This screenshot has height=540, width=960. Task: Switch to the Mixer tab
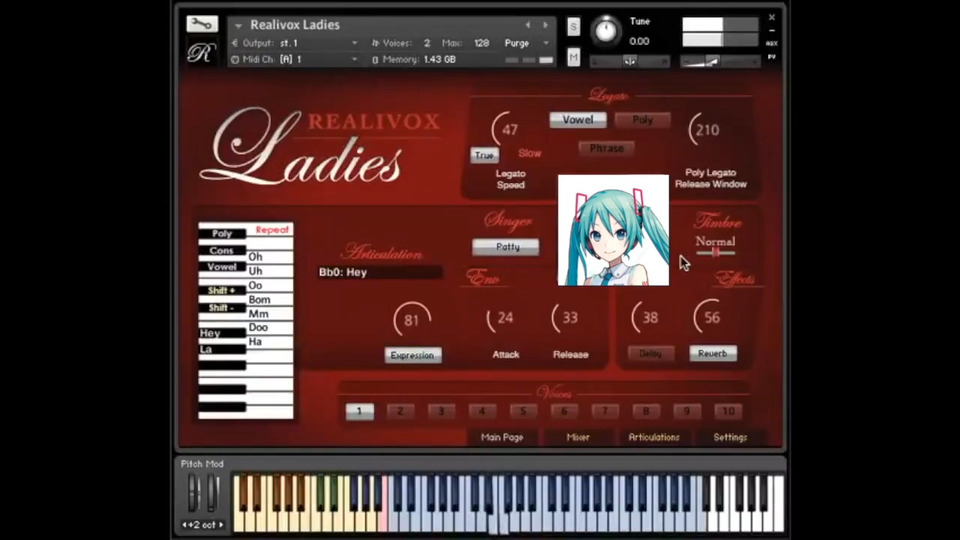pos(578,437)
